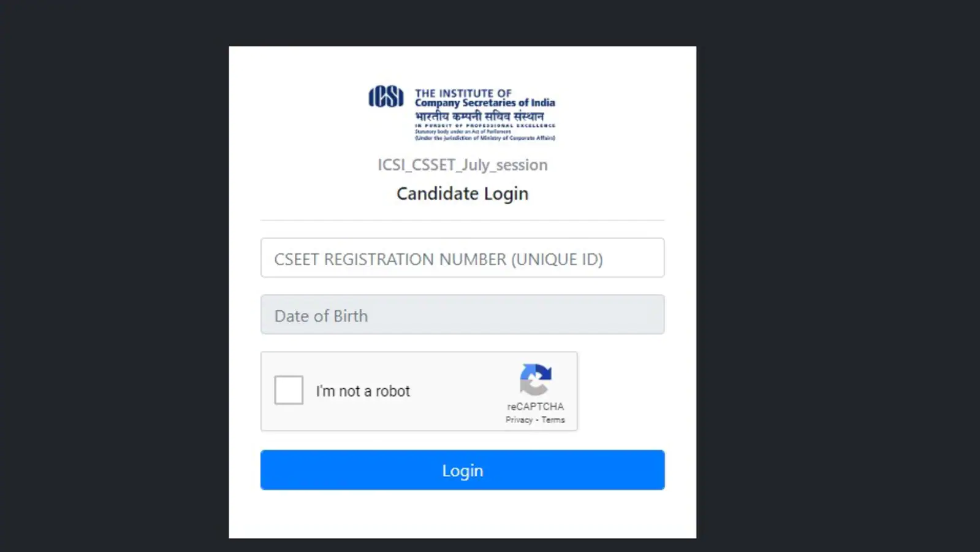Click the "In pursuit of professional excellence" tagline
The width and height of the screenshot is (980, 552).
pos(485,126)
